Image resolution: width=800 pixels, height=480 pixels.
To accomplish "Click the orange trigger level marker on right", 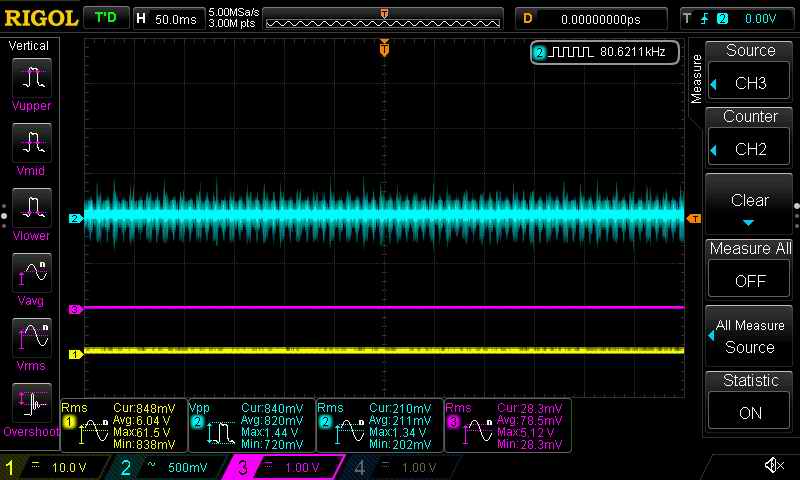I will (694, 218).
